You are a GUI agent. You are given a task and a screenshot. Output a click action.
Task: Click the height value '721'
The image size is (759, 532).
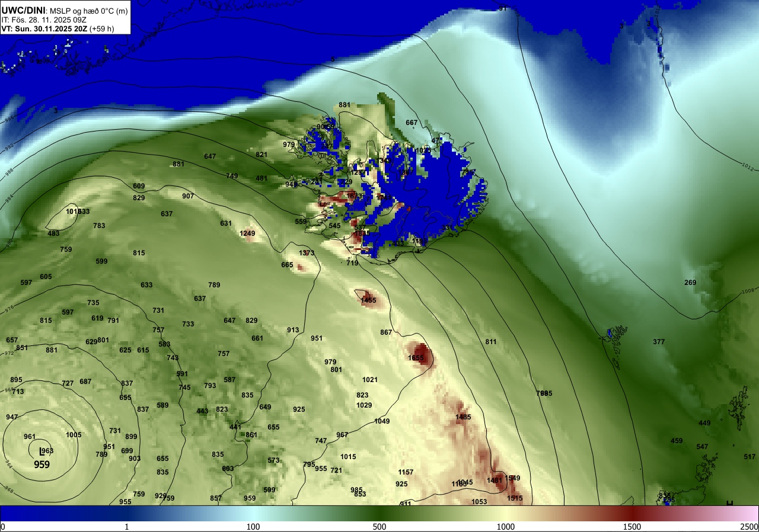(336, 470)
